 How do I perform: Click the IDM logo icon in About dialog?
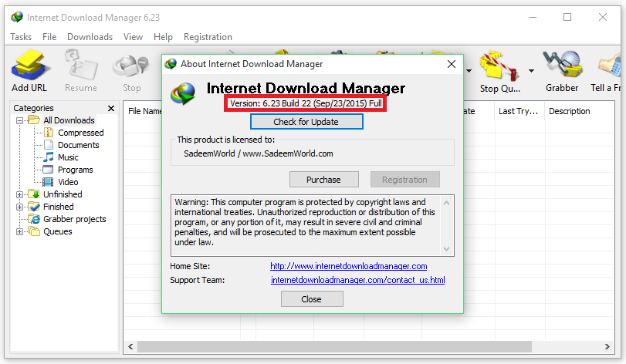(x=183, y=93)
